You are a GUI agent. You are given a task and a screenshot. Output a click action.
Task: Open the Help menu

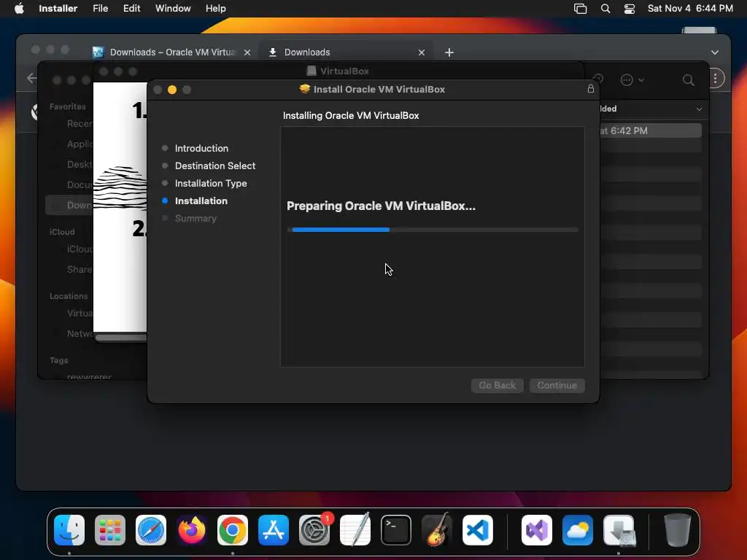pos(215,9)
